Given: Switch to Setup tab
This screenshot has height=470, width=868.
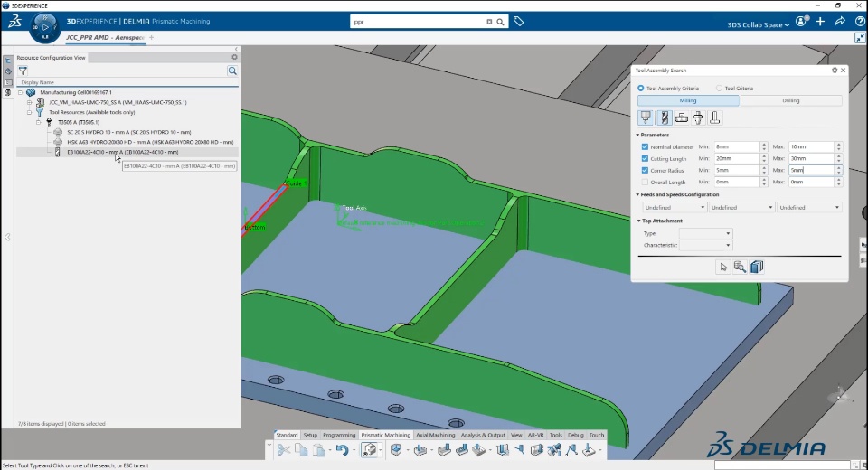Looking at the screenshot, I should [310, 435].
